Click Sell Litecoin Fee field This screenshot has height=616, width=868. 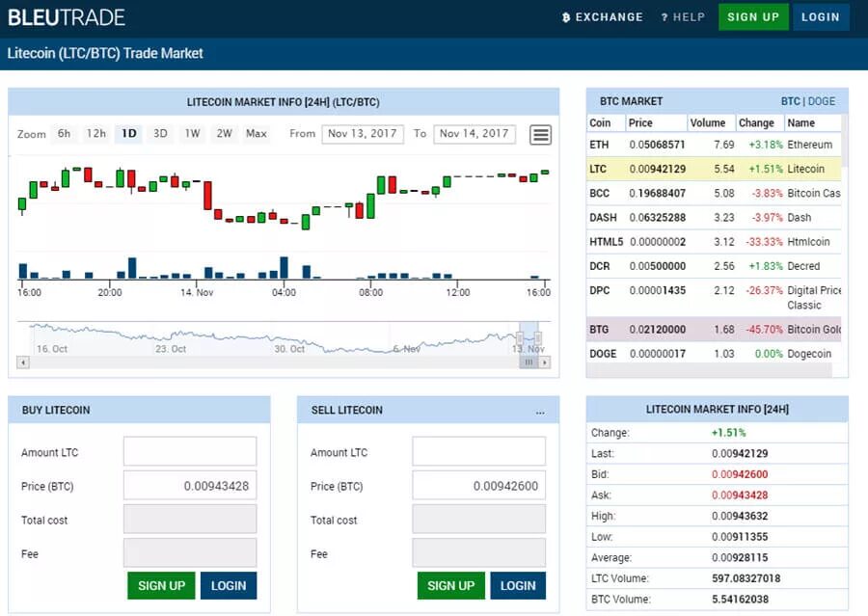click(x=478, y=553)
